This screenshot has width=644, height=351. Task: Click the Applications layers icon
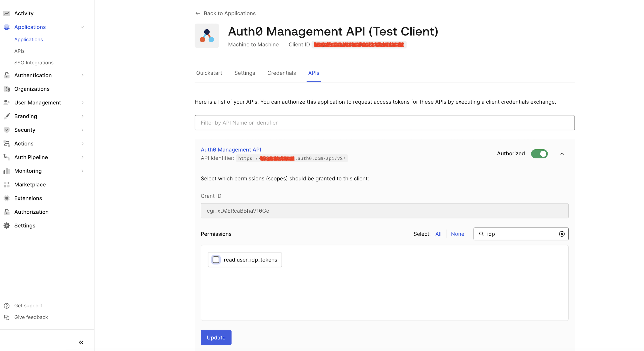point(7,27)
